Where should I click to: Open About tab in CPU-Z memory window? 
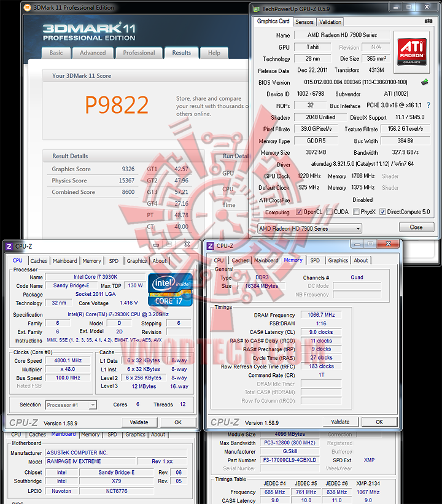point(361,260)
